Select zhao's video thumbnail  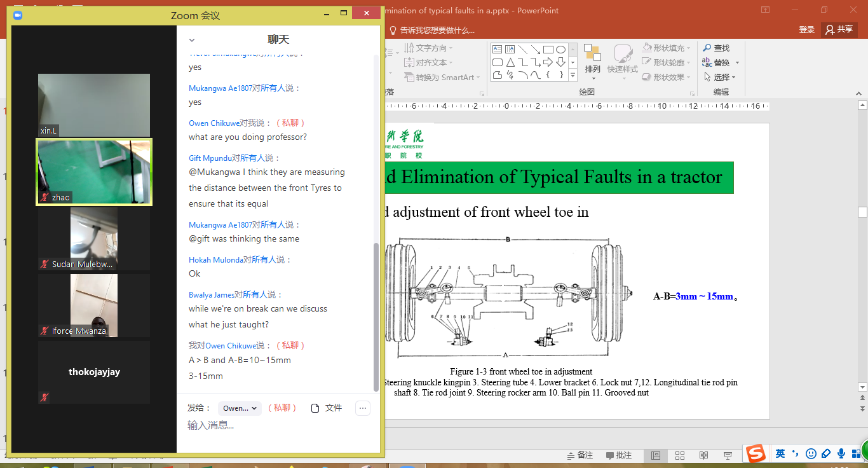(x=94, y=172)
